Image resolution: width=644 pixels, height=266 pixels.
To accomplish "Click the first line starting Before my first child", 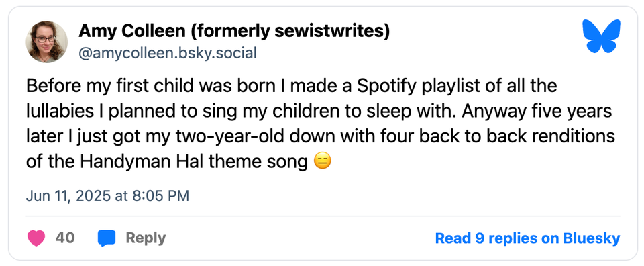I will click(292, 87).
